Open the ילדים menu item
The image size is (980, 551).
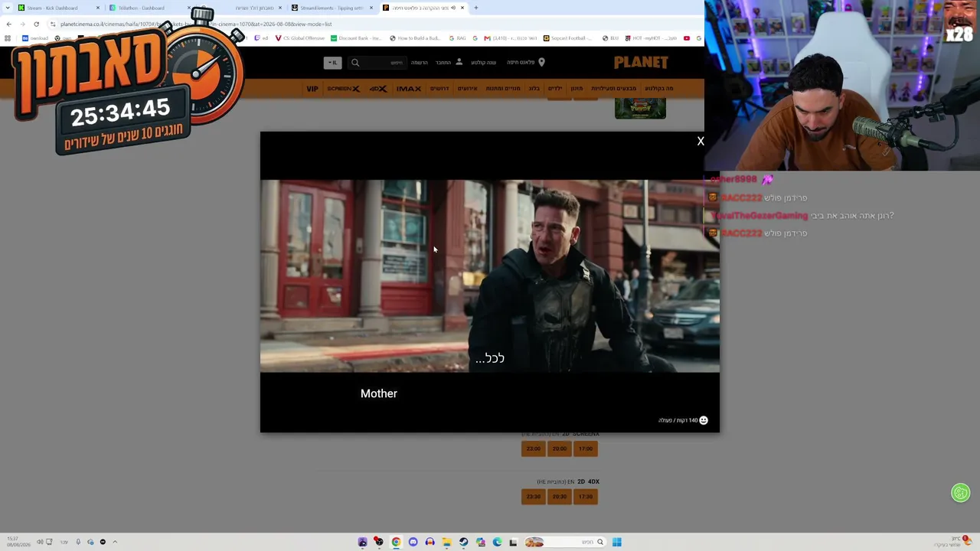click(x=555, y=89)
